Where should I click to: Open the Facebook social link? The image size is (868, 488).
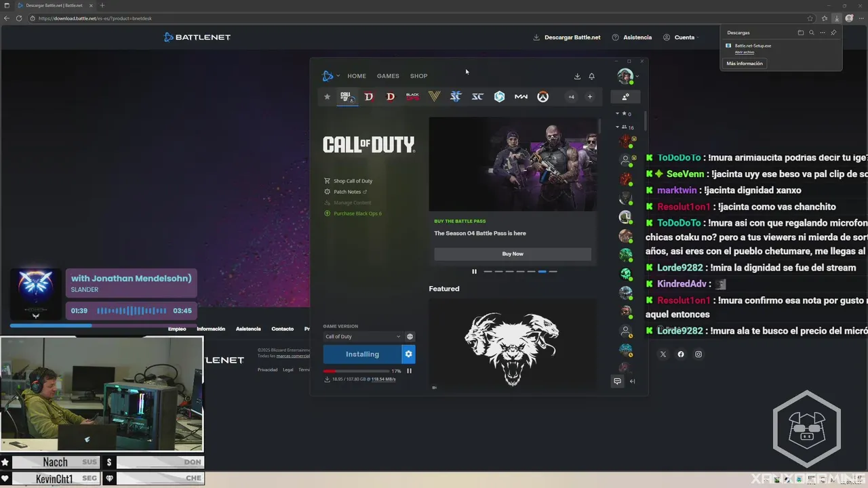pos(681,354)
